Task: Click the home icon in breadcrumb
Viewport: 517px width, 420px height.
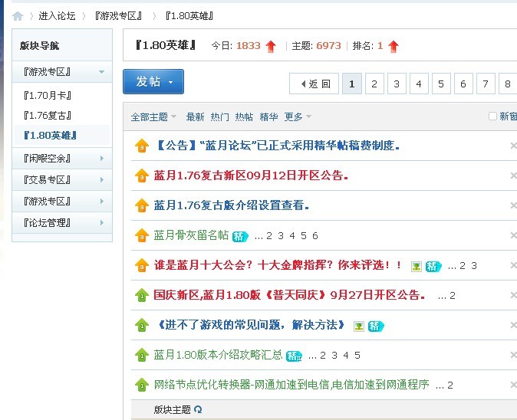Action: 18,16
